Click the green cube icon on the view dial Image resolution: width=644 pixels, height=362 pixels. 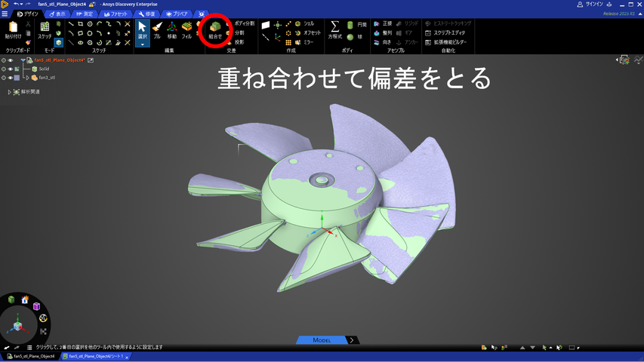pos(11,299)
